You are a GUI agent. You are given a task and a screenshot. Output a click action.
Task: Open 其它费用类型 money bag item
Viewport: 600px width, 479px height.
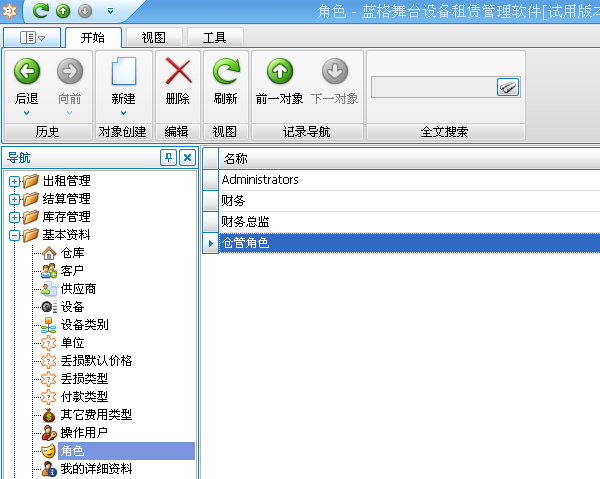87,414
